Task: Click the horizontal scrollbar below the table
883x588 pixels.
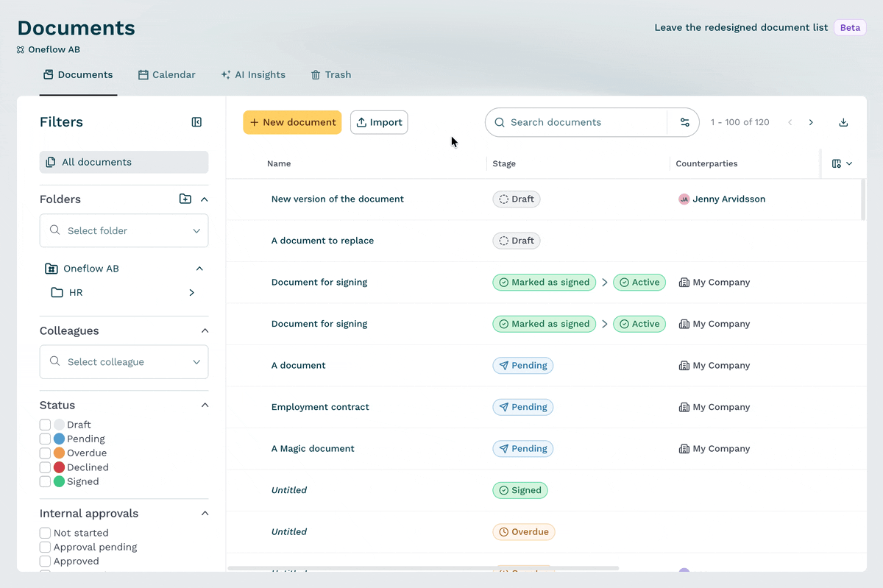Action: [x=424, y=568]
